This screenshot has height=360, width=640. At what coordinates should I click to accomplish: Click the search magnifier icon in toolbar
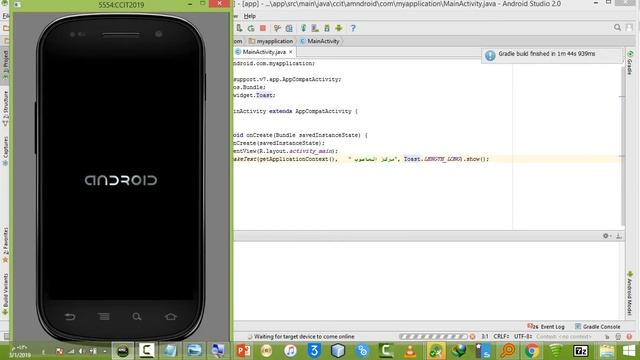coord(617,27)
